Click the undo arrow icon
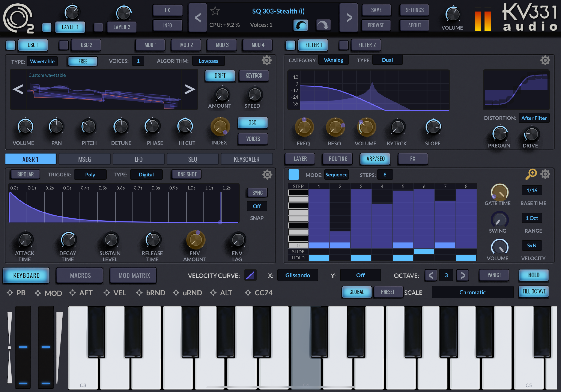Image resolution: width=561 pixels, height=392 pixels. (300, 25)
